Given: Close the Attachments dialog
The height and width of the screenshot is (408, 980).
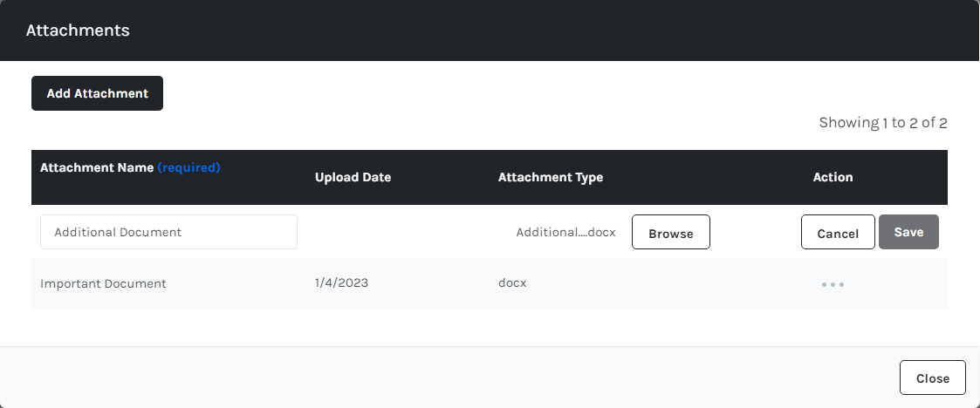Looking at the screenshot, I should 932,378.
